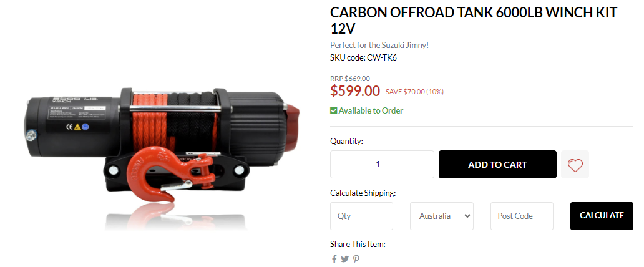Share this item on Pinterest
644x267 pixels.
(x=356, y=259)
